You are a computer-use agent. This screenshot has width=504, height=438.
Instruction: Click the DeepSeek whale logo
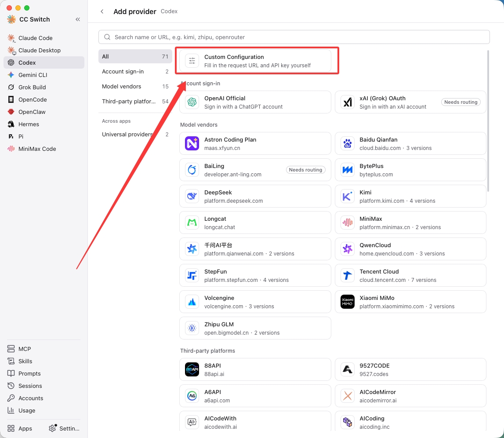coord(192,196)
